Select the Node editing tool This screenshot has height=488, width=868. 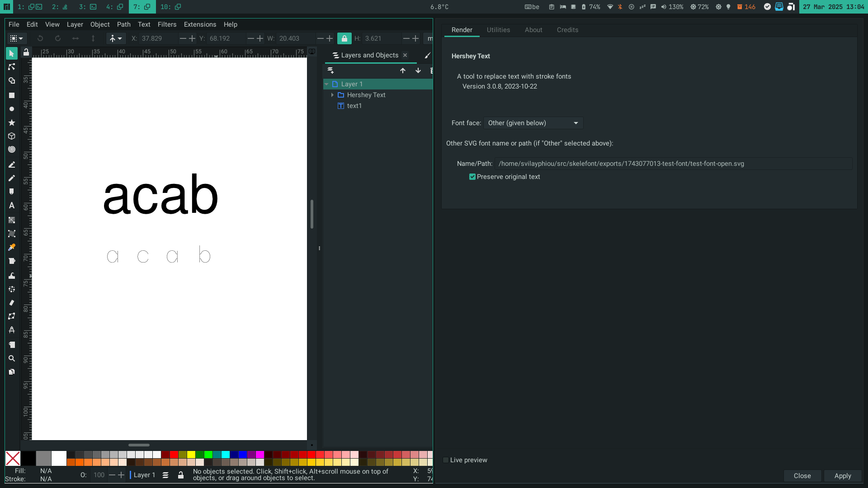click(12, 67)
